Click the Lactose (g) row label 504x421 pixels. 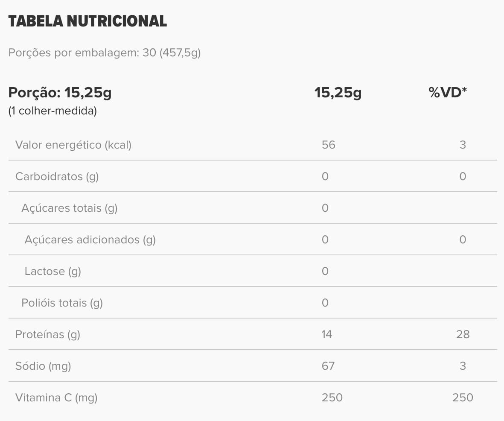click(52, 271)
